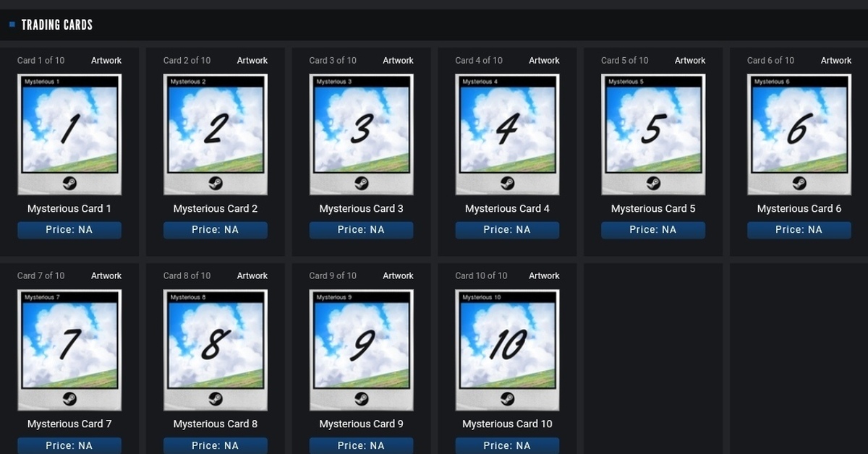The height and width of the screenshot is (454, 868).
Task: Select the 'Mysterious Card 10' name text
Action: click(x=507, y=424)
